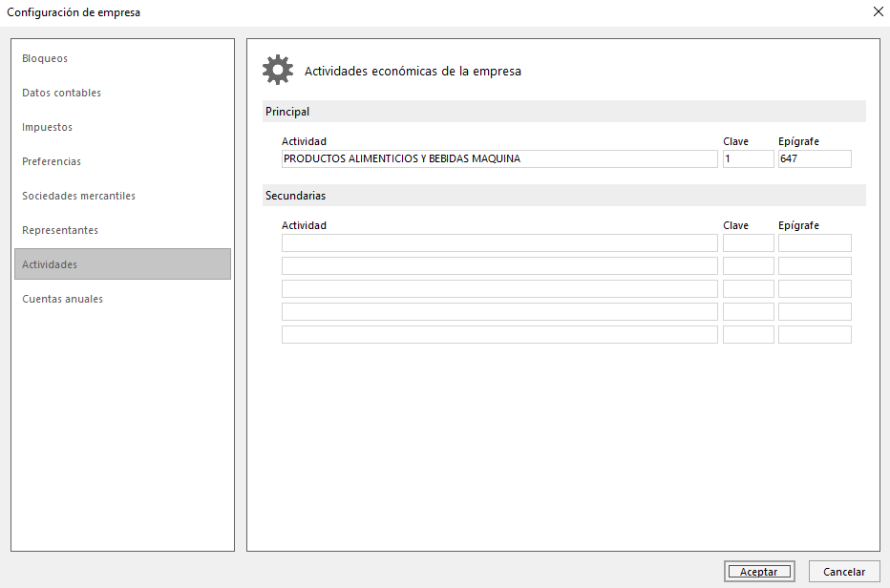Image resolution: width=890 pixels, height=588 pixels.
Task: Click the Secundarias section header
Action: (564, 196)
